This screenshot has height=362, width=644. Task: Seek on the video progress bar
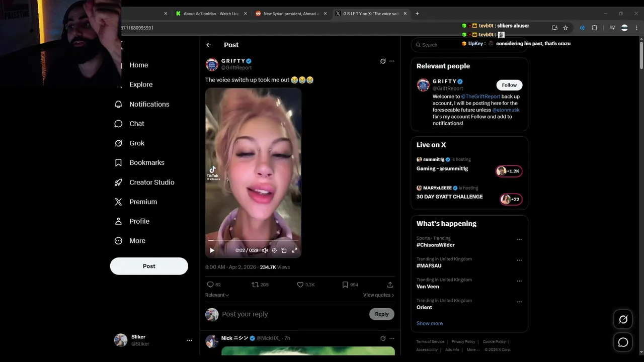click(253, 241)
